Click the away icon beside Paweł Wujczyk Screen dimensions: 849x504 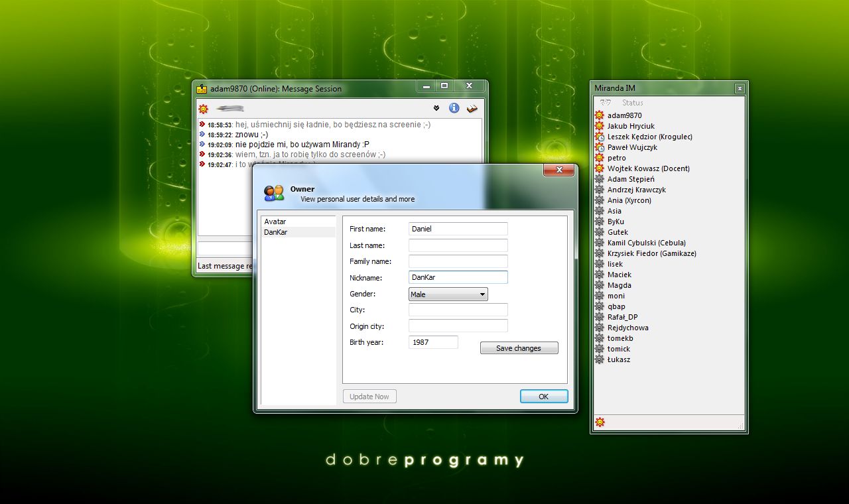(600, 147)
